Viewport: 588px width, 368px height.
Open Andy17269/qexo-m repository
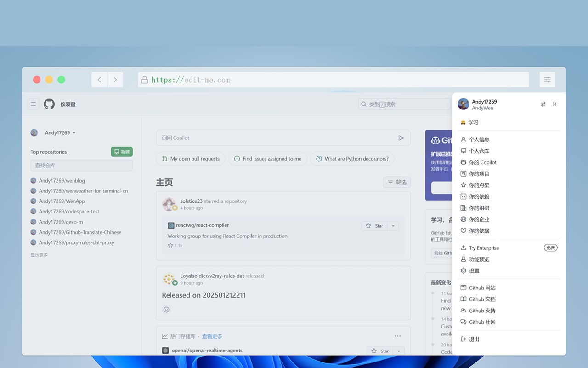[x=61, y=222]
